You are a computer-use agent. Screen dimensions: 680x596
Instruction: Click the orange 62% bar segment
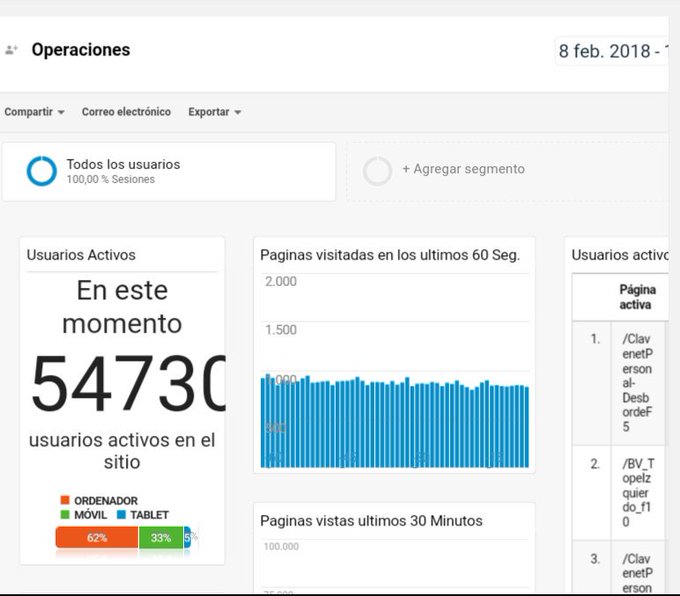(x=97, y=537)
